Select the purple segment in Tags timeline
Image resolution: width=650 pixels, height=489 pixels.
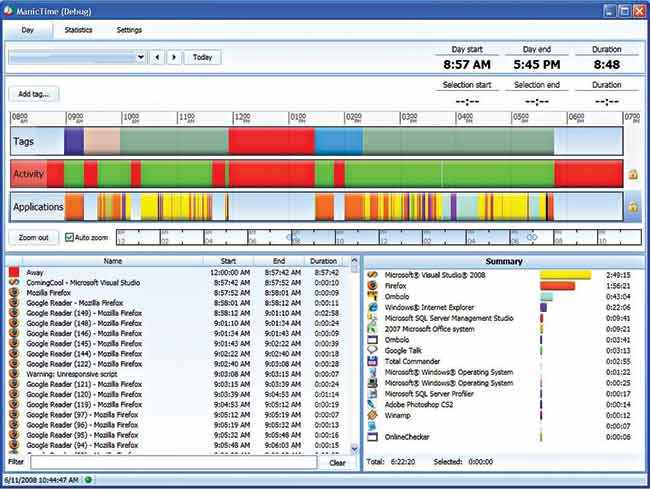[x=74, y=141]
